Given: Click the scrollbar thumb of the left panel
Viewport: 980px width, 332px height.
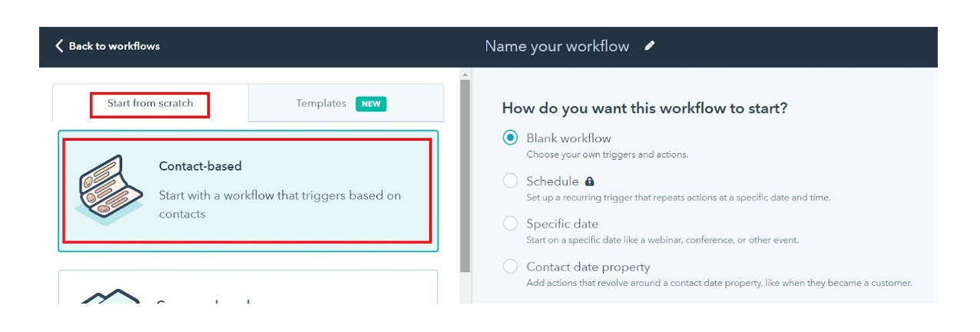Looking at the screenshot, I should click(x=465, y=177).
